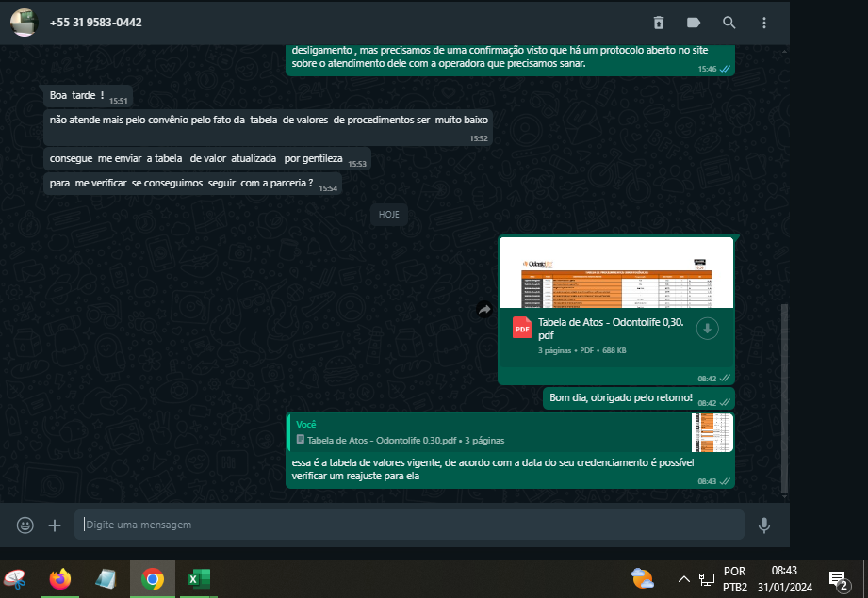Click the contact profile picture

[x=24, y=23]
